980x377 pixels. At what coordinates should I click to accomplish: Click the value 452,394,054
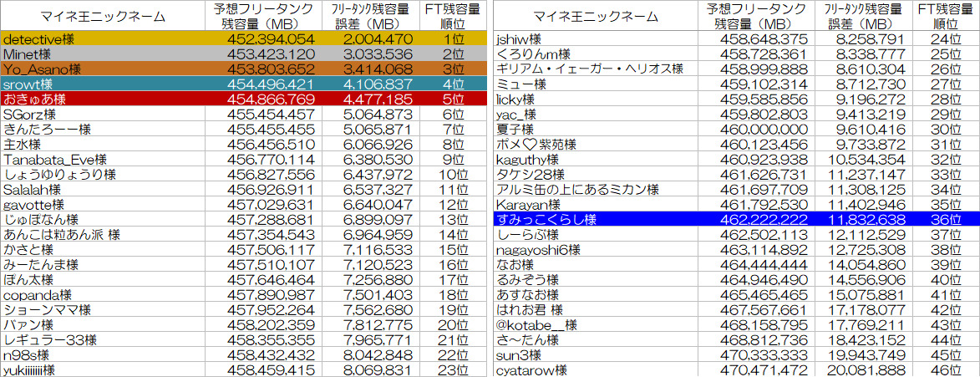264,39
